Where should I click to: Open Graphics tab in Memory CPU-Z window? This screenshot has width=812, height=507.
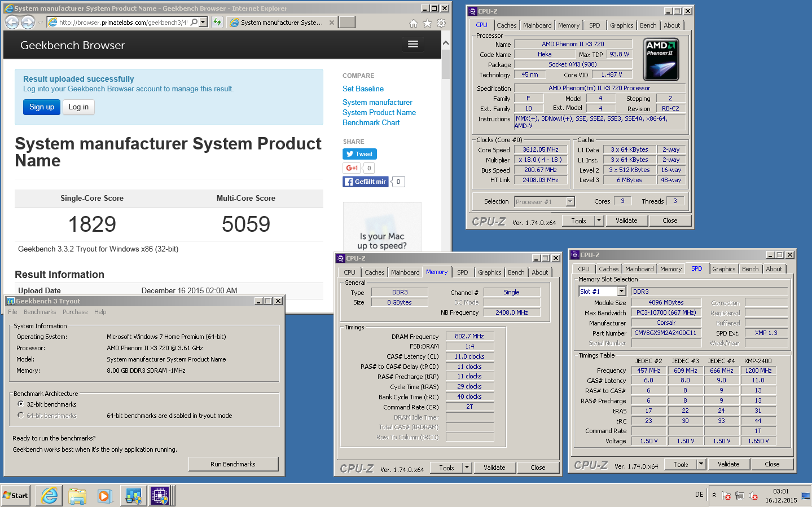[x=489, y=272]
